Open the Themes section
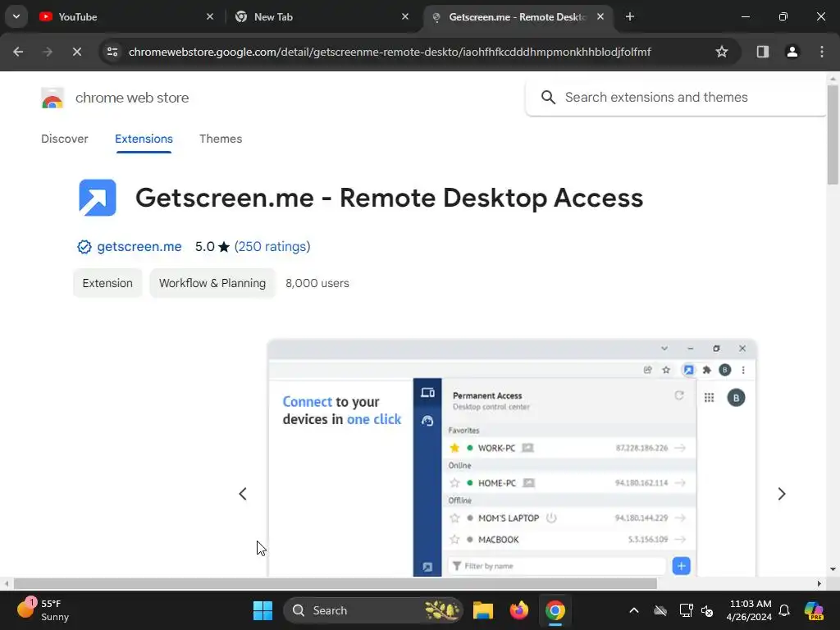840x630 pixels. [221, 139]
